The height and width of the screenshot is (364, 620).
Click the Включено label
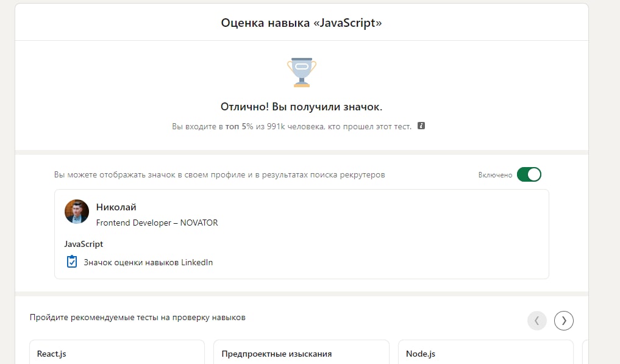point(495,175)
